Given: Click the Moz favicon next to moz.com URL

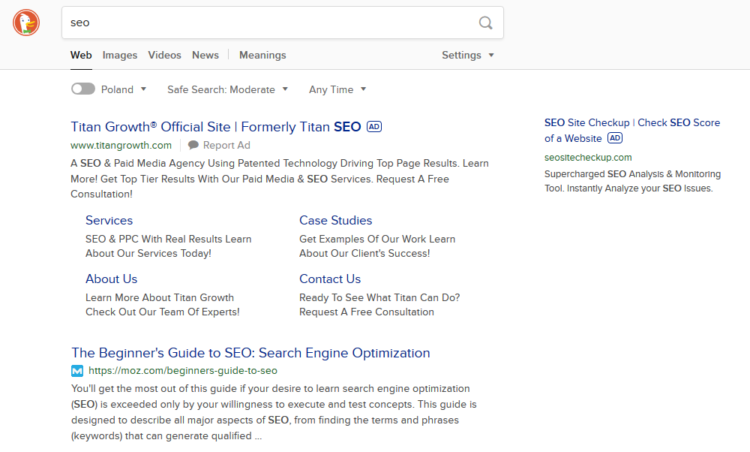Looking at the screenshot, I should [x=77, y=371].
